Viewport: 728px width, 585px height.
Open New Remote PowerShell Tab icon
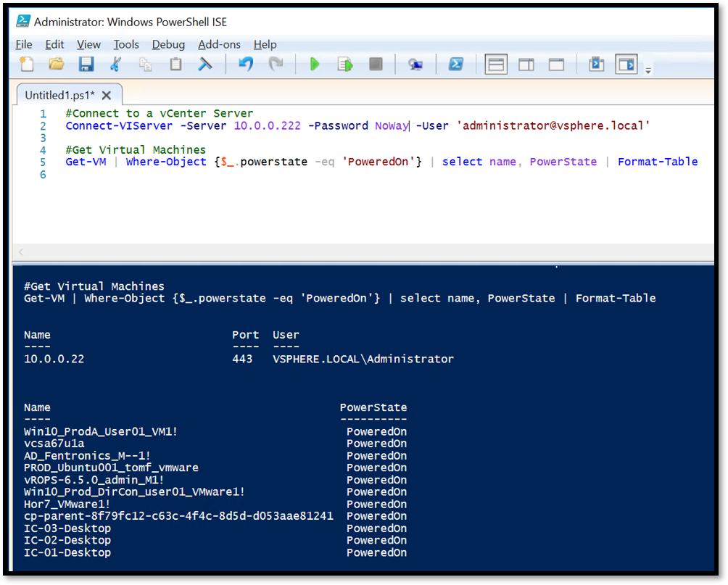415,65
